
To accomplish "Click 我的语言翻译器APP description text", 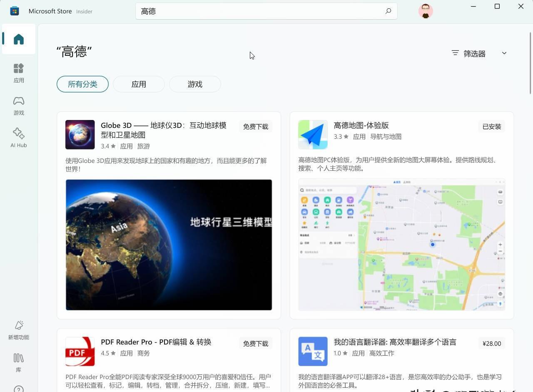I will (400, 381).
